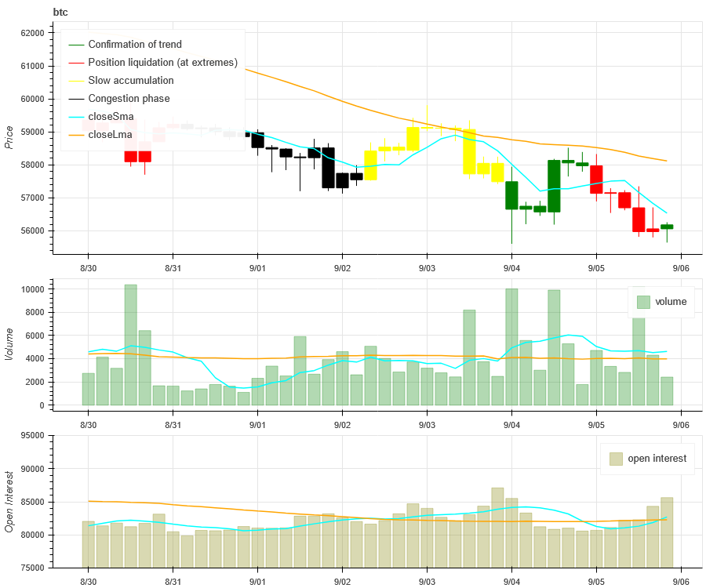The height and width of the screenshot is (588, 706).
Task: Click the 95000 tick on the open interest axis
Action: 32,435
